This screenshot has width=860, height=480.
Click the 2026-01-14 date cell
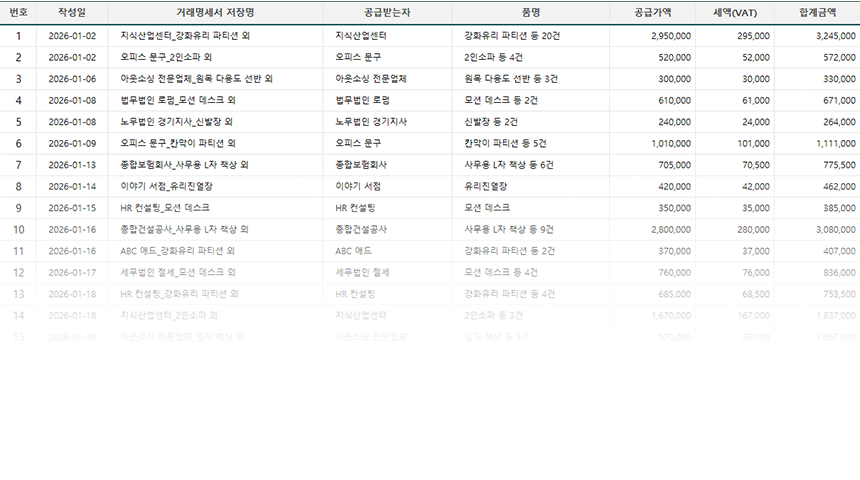pos(72,186)
